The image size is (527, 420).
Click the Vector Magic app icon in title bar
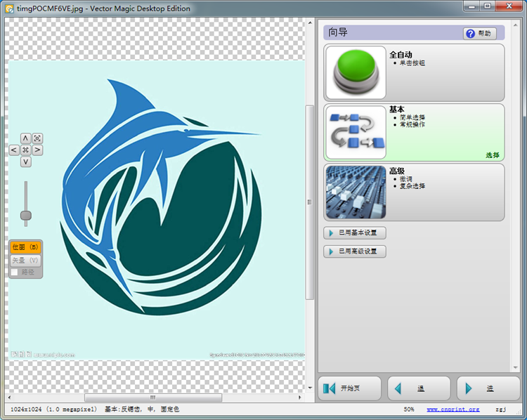(x=10, y=8)
